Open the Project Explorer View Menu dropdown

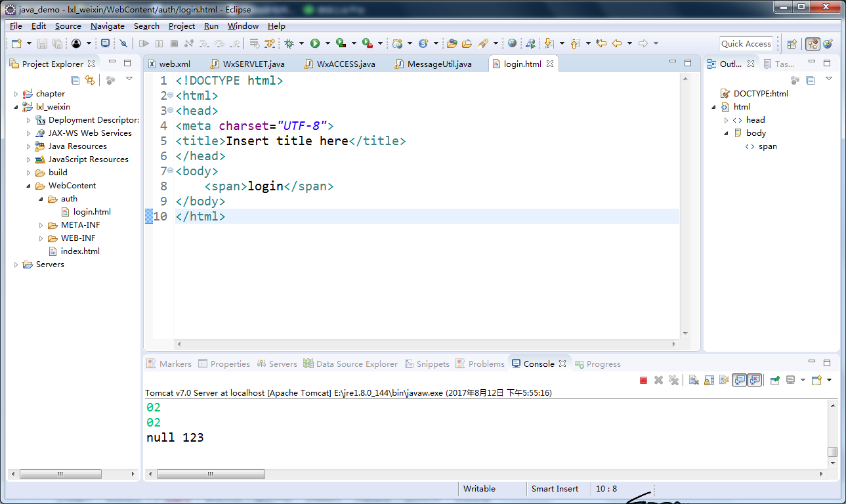[x=129, y=79]
